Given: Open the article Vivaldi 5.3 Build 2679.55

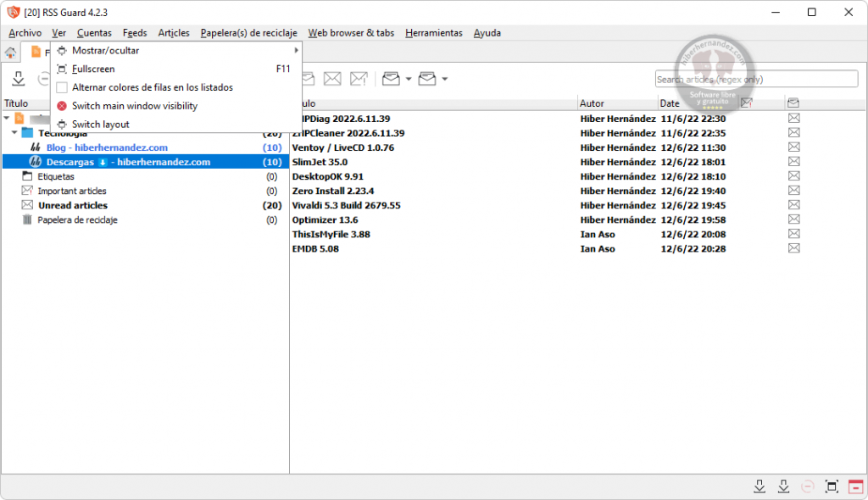Looking at the screenshot, I should click(x=346, y=205).
